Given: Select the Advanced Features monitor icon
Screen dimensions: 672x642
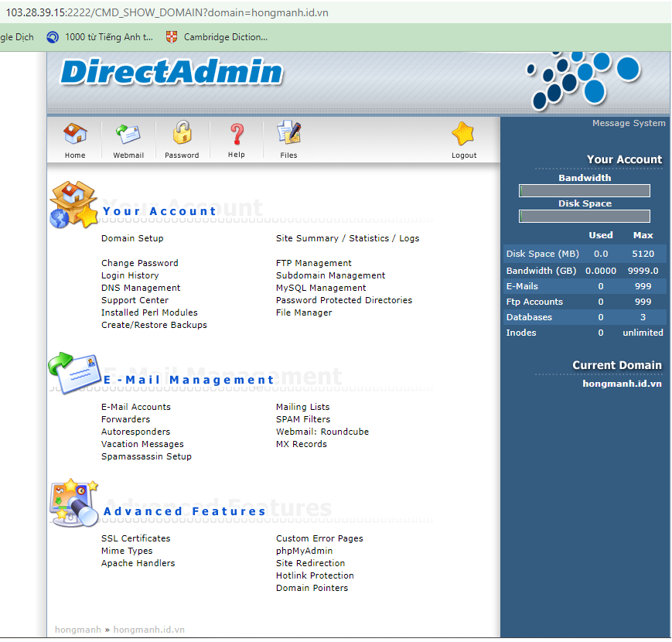Looking at the screenshot, I should (x=73, y=503).
